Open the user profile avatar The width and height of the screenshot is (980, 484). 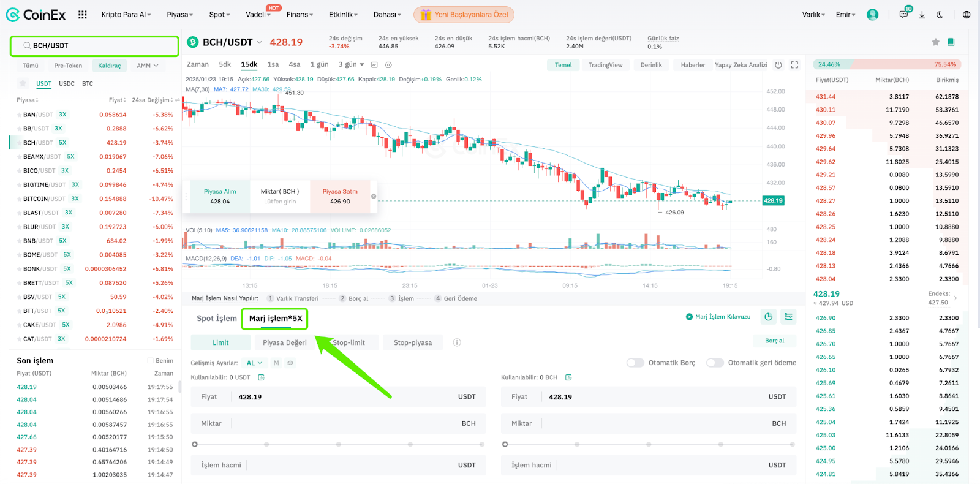click(x=873, y=14)
